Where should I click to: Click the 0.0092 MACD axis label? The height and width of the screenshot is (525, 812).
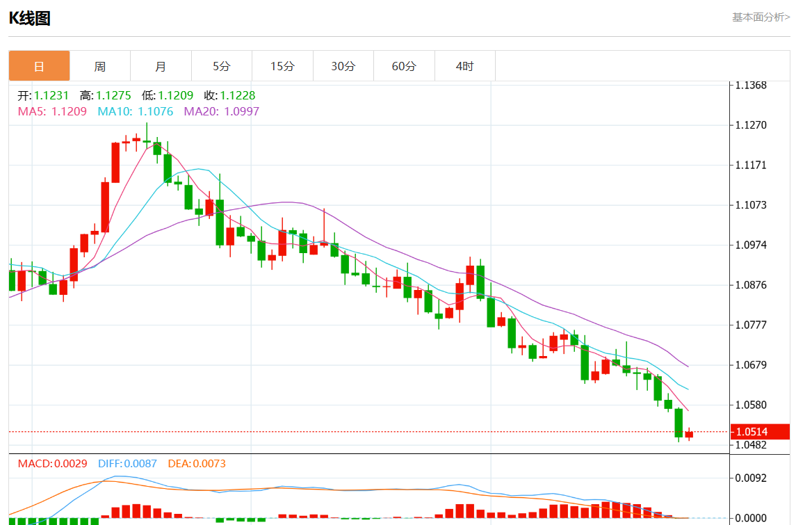pos(751,478)
